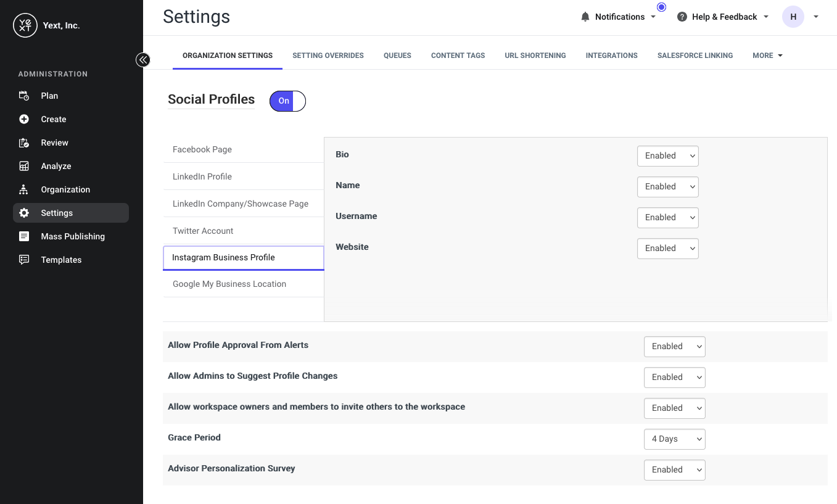Turn off the Social Profiles toggle
837x504 pixels.
287,101
